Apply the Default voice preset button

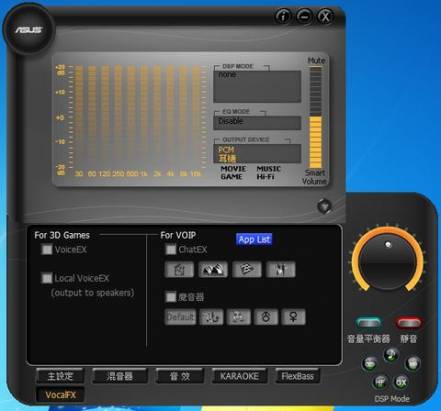point(180,317)
